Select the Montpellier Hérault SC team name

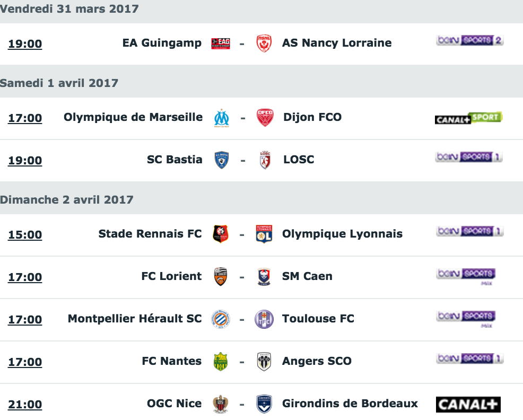point(135,319)
